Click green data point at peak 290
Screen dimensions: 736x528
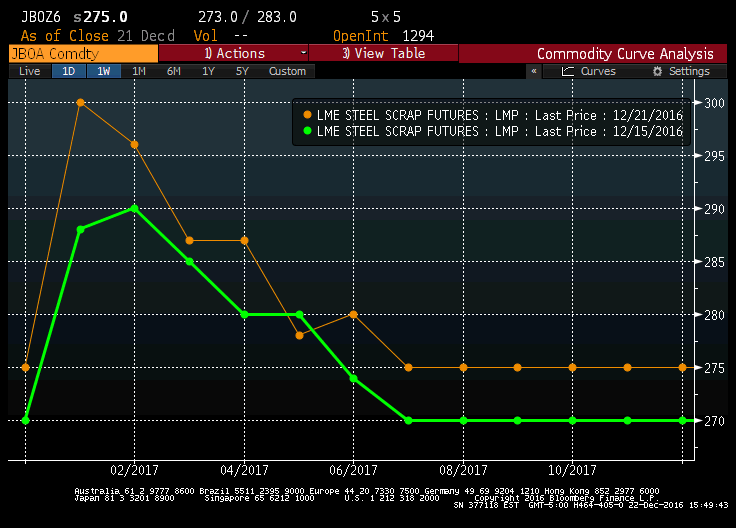click(x=134, y=208)
